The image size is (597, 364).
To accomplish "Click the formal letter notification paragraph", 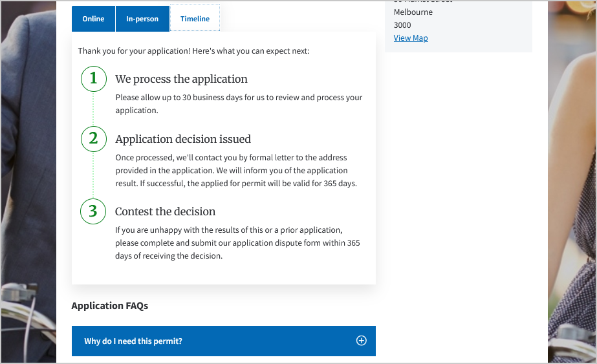I will [x=236, y=171].
